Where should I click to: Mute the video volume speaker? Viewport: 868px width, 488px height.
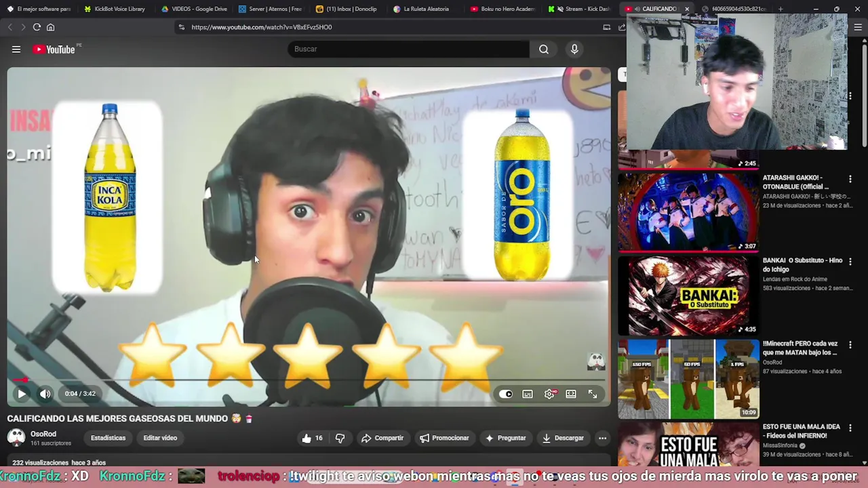pos(45,394)
